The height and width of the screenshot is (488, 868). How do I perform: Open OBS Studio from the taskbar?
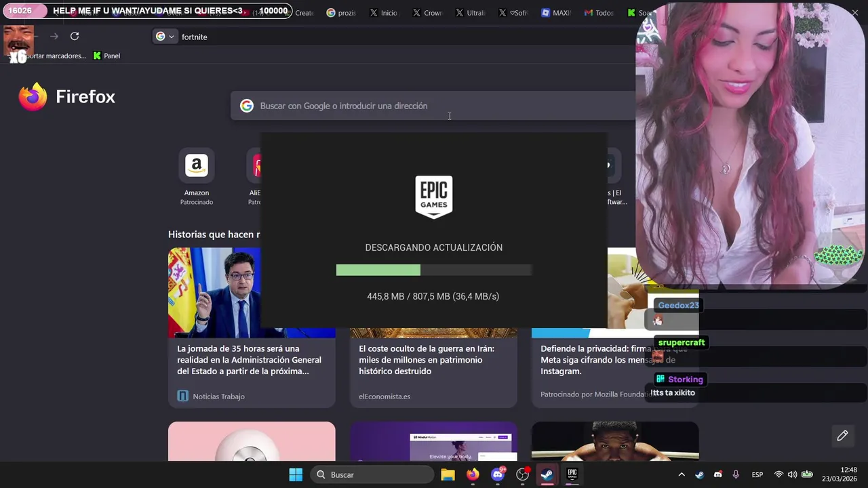[522, 474]
